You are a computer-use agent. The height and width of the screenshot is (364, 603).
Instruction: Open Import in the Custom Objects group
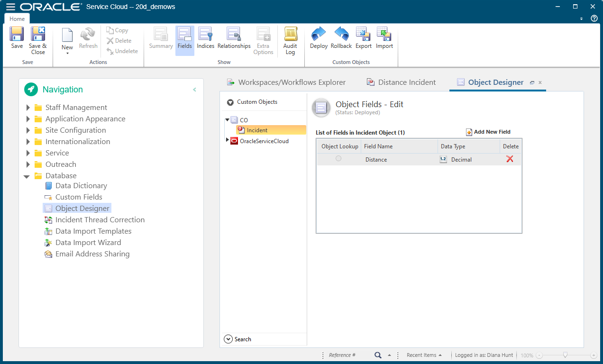coord(384,38)
